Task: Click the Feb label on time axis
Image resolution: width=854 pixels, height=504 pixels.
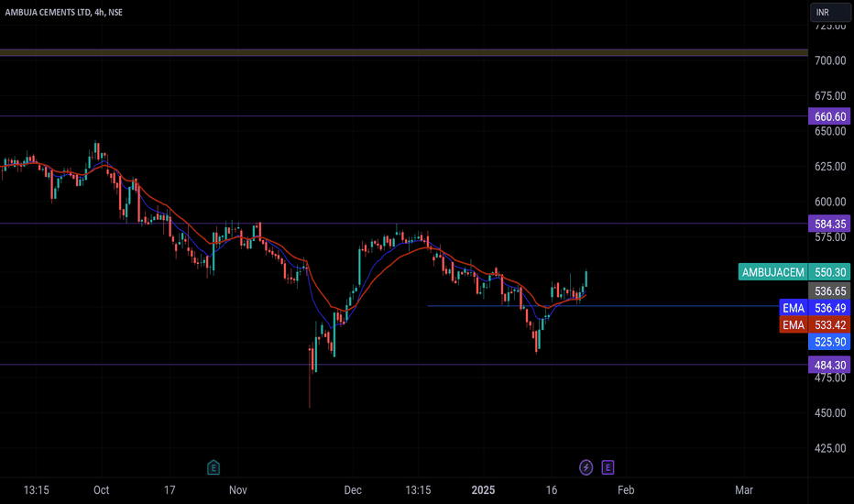Action: [x=626, y=490]
